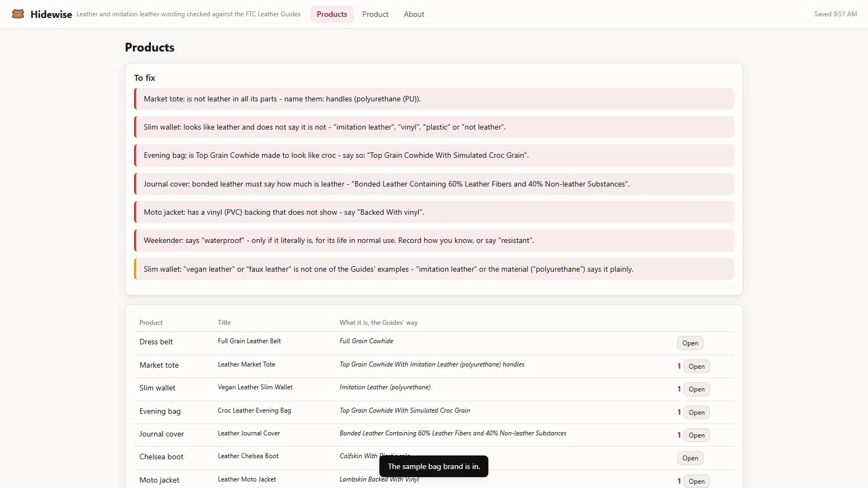868x488 pixels.
Task: Click the 'Leather Chelsea Boot' title
Action: (248, 456)
